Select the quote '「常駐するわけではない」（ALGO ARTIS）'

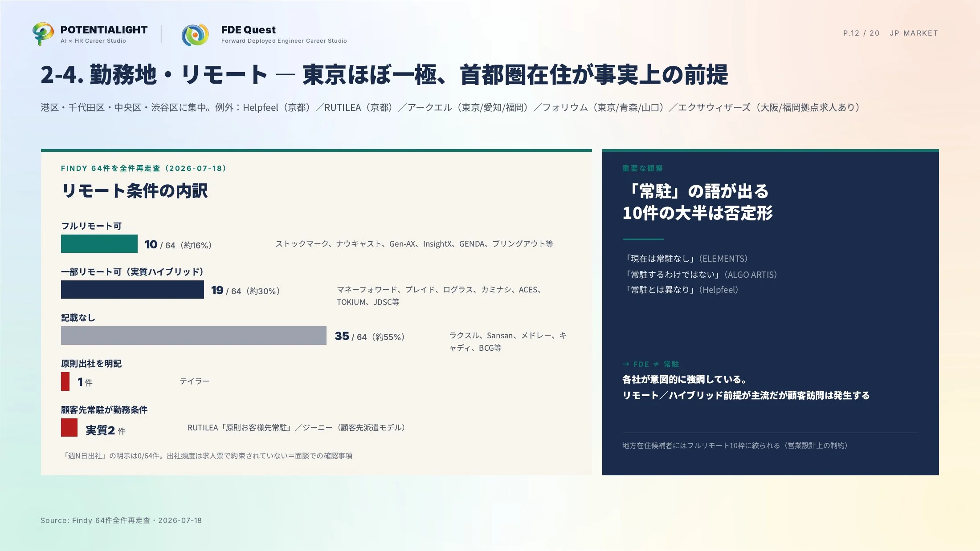(x=701, y=275)
